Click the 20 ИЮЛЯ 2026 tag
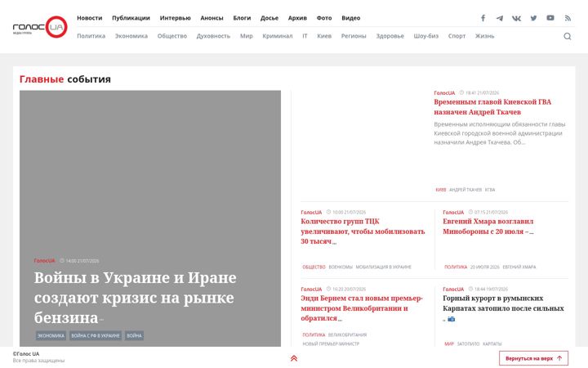This screenshot has width=588, height=368. (x=485, y=267)
